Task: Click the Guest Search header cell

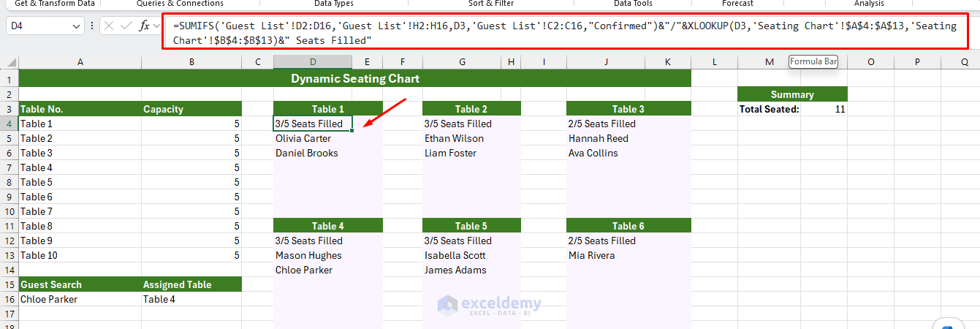Action: [x=80, y=285]
